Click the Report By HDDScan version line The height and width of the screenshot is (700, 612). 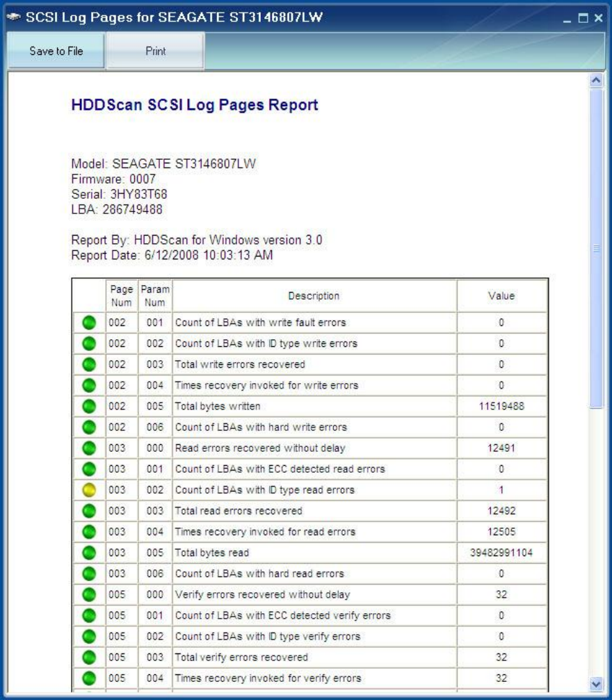click(x=197, y=241)
